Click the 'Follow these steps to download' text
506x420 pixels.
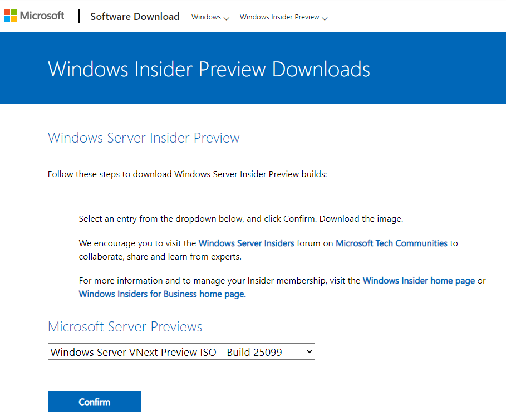tap(187, 174)
